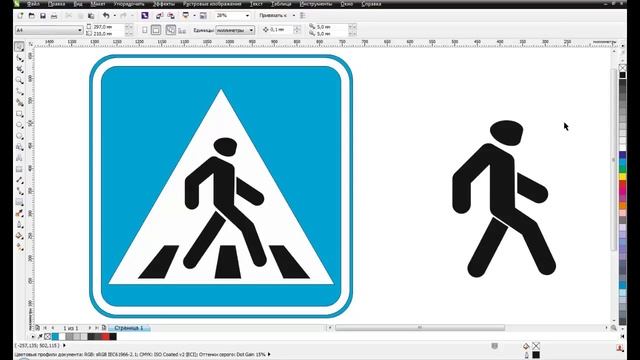Click the no-color swatch in document palette
This screenshot has width=640, height=360.
point(48,337)
